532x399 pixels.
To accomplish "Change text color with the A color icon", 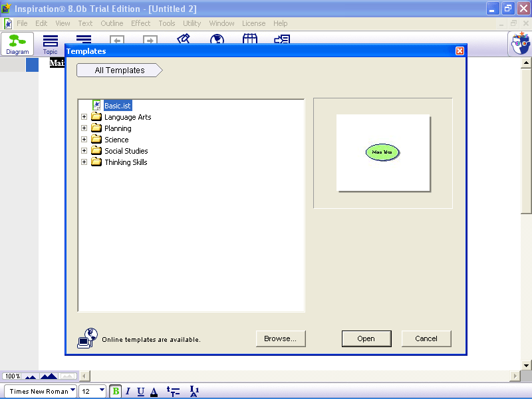I will [154, 391].
